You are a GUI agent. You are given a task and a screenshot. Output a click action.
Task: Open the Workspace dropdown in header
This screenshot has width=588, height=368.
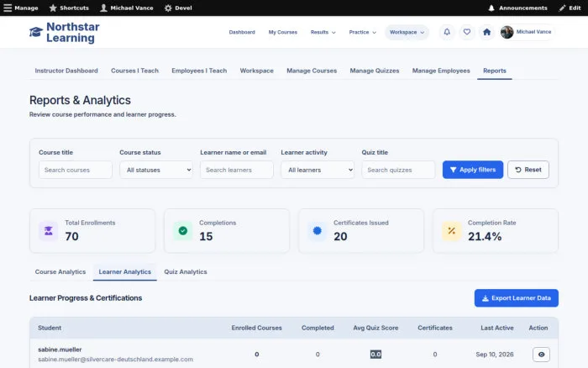(x=407, y=32)
